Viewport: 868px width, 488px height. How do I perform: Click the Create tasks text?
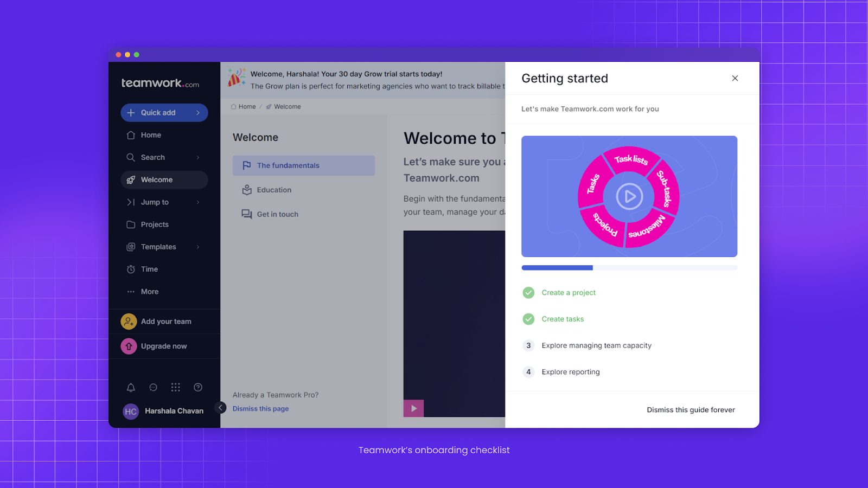click(x=563, y=319)
